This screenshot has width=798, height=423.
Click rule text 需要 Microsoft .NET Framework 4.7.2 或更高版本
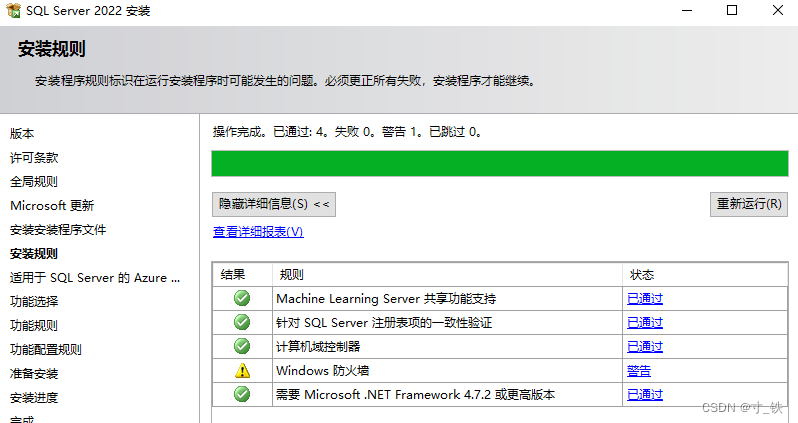[x=415, y=394]
